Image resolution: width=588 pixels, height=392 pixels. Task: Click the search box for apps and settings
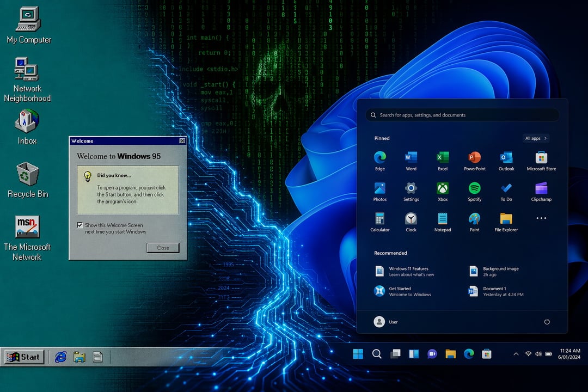tap(462, 115)
